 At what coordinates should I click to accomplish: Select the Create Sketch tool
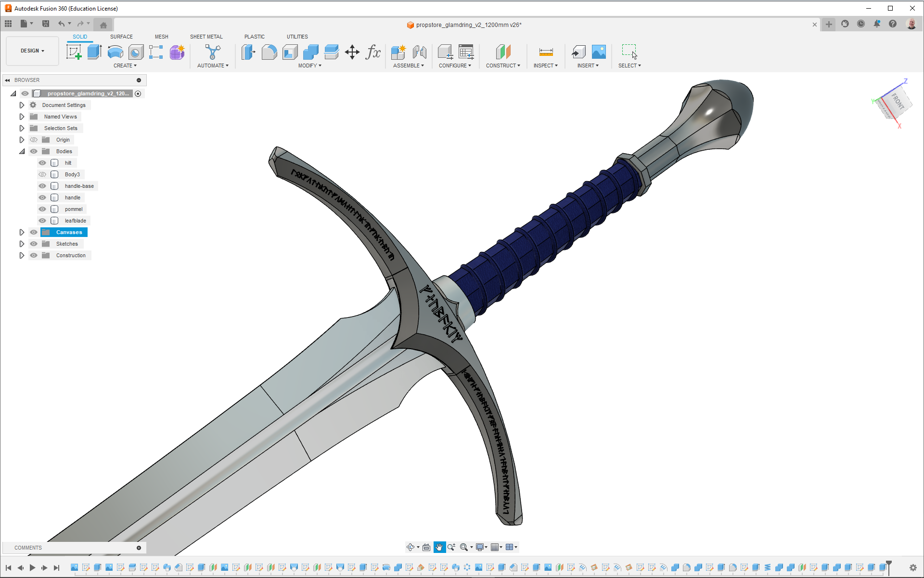74,52
